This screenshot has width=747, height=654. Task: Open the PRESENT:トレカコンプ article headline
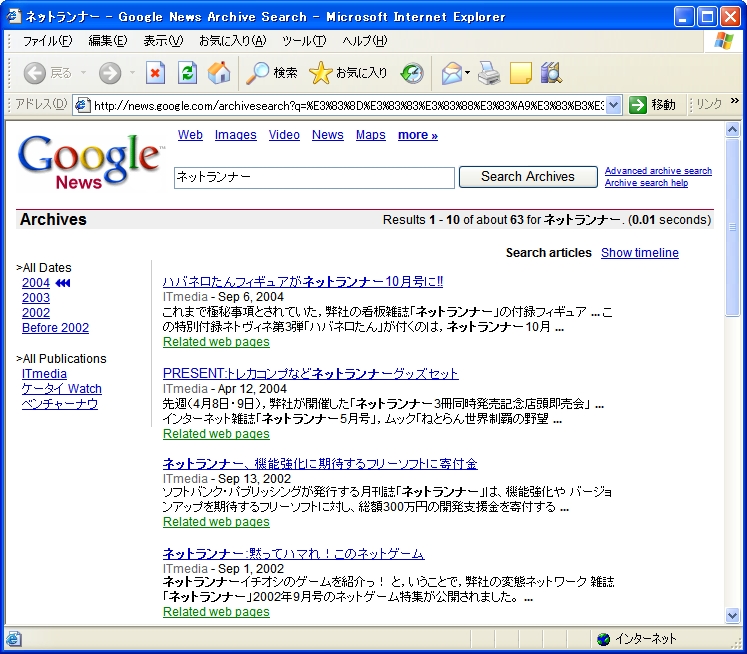(x=311, y=373)
